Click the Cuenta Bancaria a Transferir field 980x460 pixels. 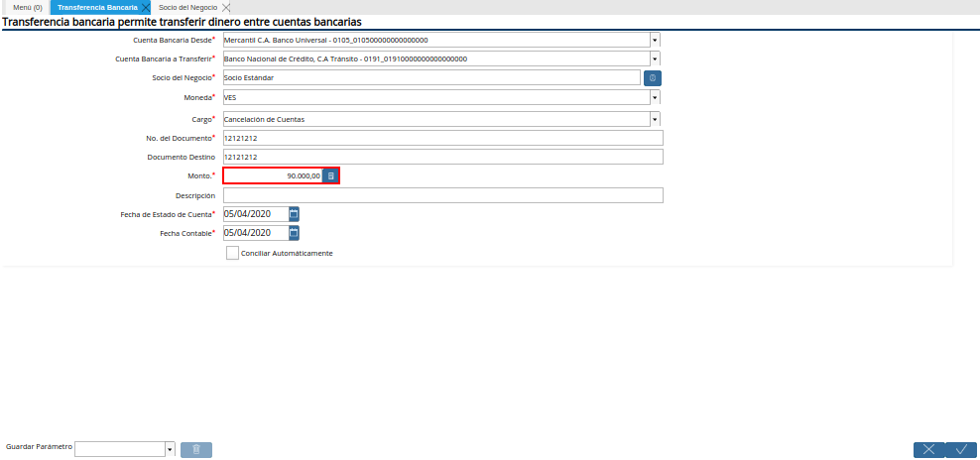[436, 58]
